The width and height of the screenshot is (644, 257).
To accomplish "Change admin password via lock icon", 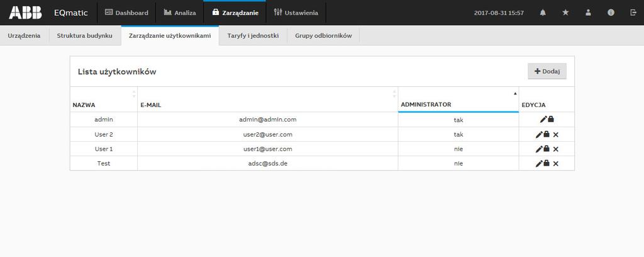I will click(x=551, y=119).
